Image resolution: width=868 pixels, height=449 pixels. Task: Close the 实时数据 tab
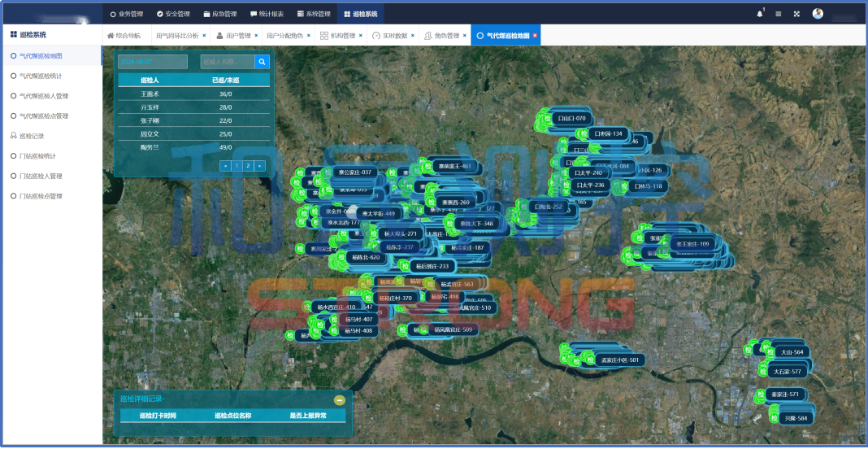click(412, 36)
